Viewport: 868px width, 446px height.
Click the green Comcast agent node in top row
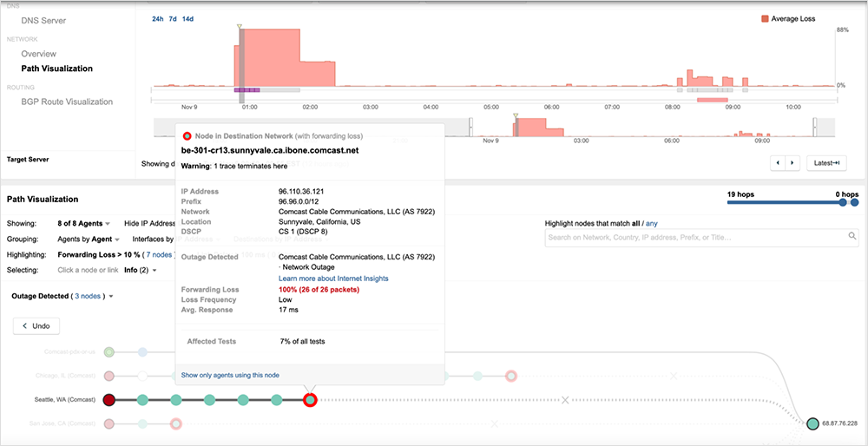click(109, 352)
